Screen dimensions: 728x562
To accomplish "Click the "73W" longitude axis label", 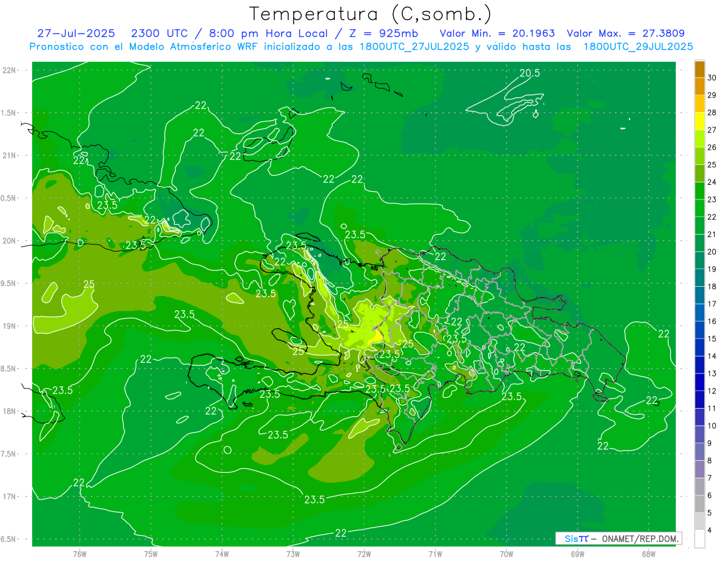I will click(x=293, y=554).
